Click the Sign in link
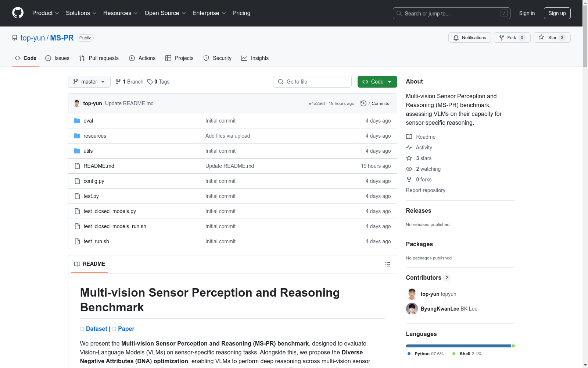Screen dimensions: 588x368 coord(527,13)
